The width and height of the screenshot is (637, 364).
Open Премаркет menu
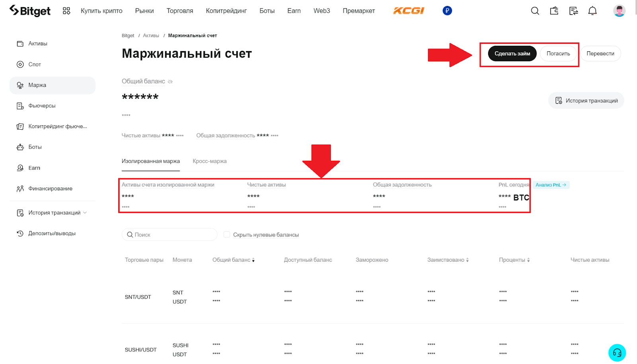pyautogui.click(x=359, y=11)
